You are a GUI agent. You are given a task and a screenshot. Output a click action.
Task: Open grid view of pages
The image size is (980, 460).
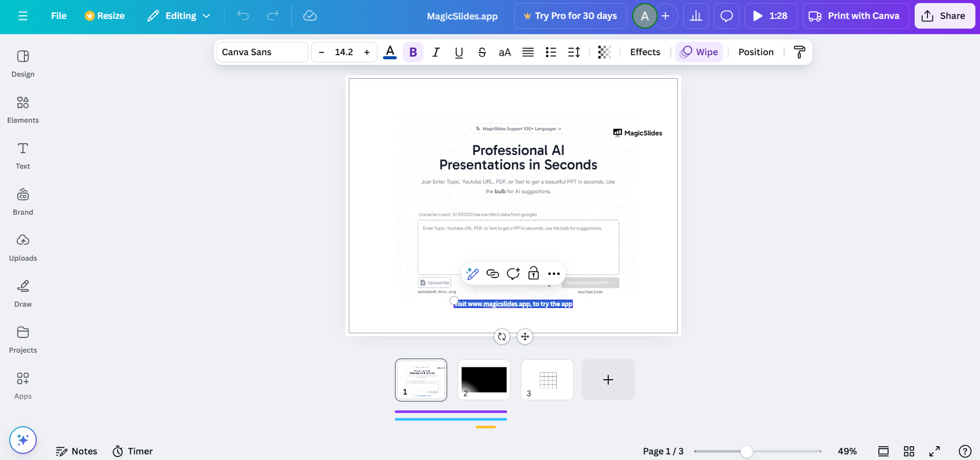[909, 451]
